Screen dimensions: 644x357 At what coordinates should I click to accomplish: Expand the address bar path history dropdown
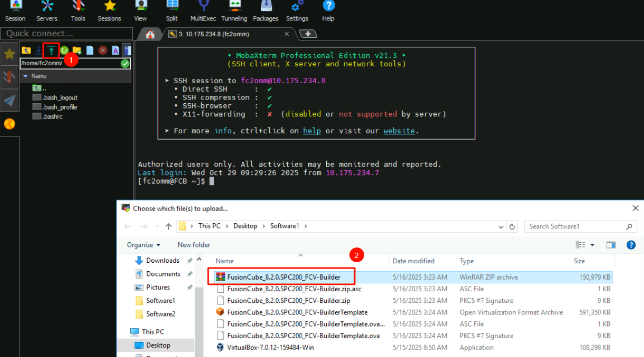501,226
